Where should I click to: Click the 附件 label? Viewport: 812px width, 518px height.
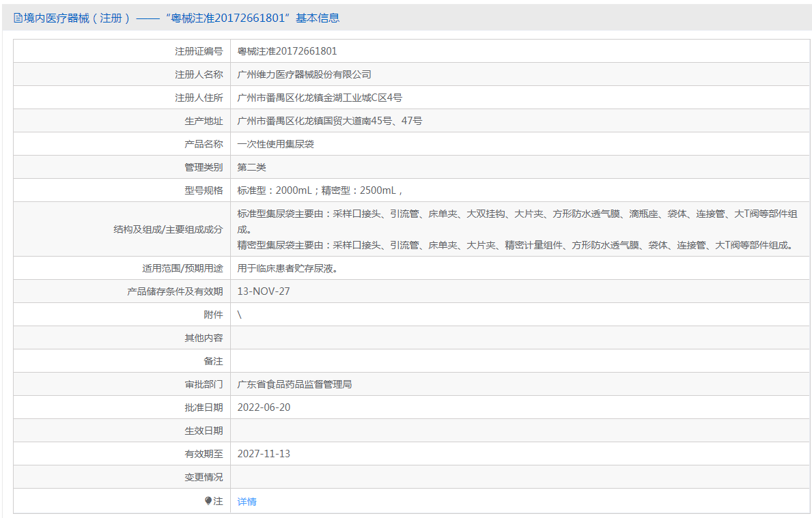(x=213, y=315)
